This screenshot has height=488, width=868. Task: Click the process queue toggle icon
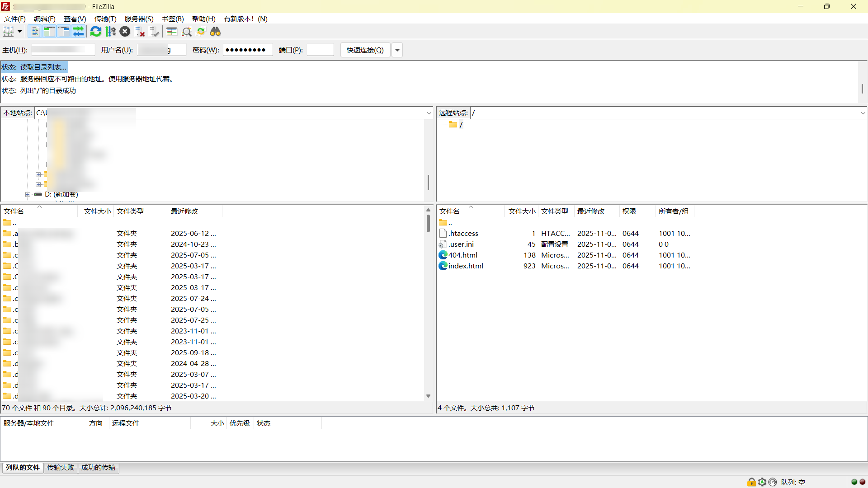click(111, 32)
